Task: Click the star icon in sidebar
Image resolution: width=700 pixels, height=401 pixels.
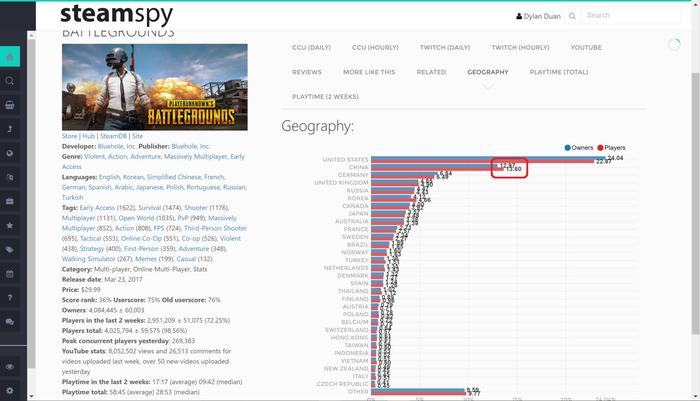Action: 10,226
